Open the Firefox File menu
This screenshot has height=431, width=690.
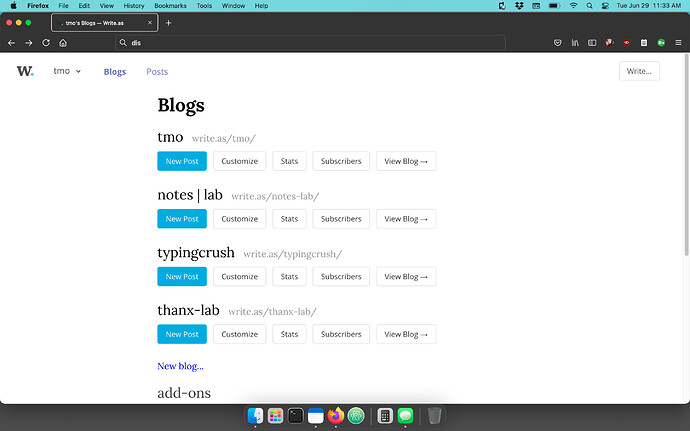point(63,6)
